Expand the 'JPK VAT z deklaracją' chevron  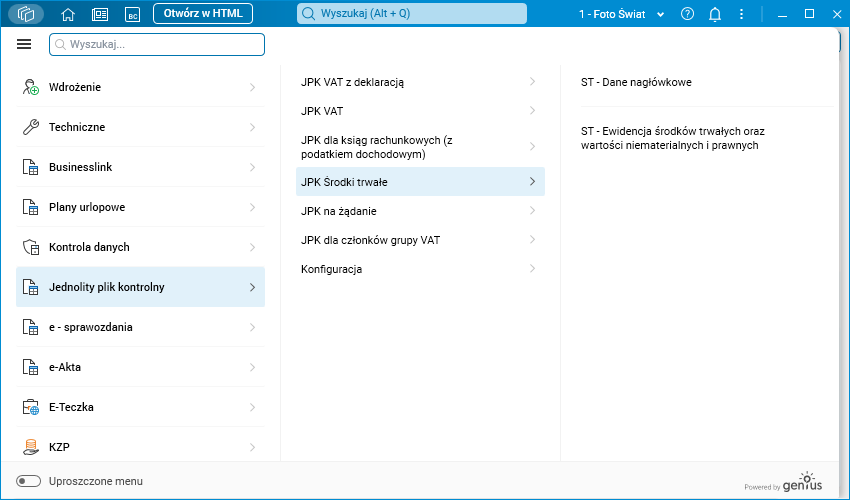point(532,82)
